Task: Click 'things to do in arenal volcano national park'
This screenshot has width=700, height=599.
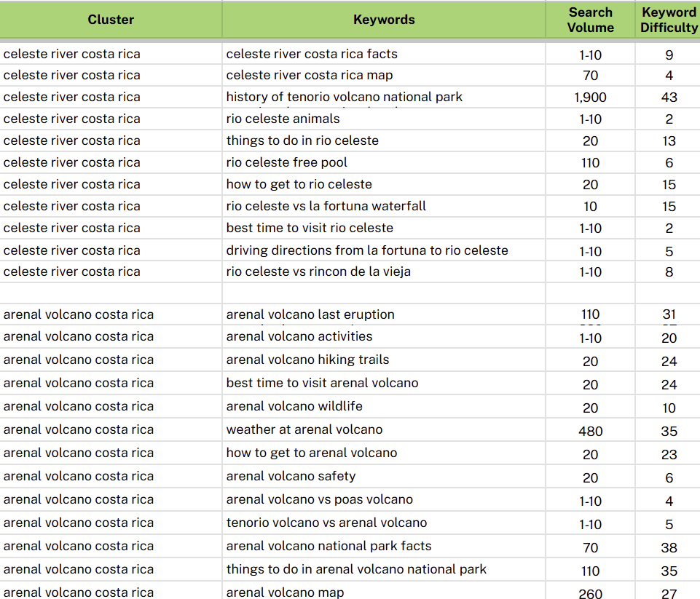Action: (x=384, y=570)
